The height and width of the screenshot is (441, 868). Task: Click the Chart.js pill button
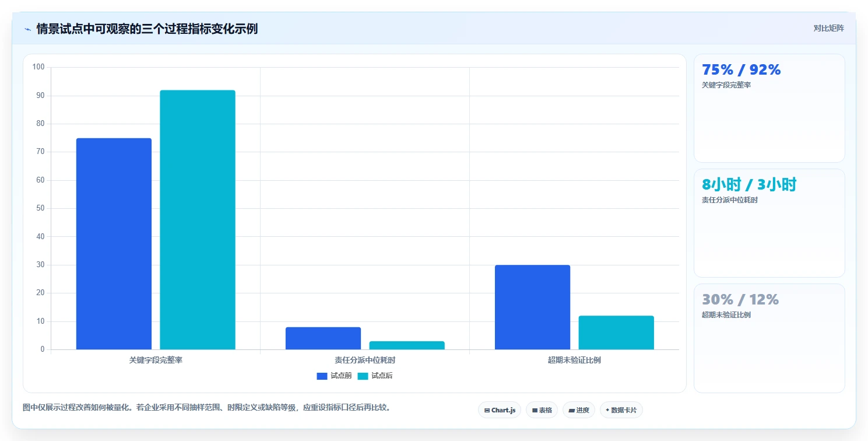pyautogui.click(x=500, y=410)
